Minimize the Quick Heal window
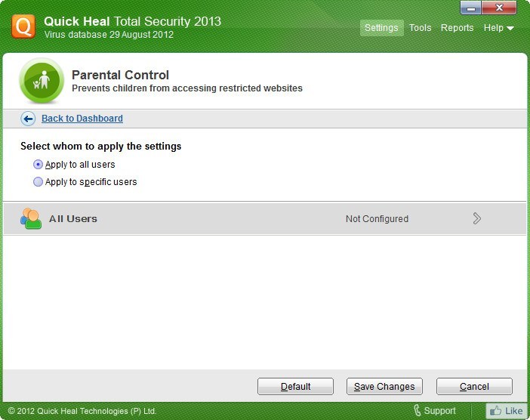The height and width of the screenshot is (420, 530). click(x=471, y=8)
